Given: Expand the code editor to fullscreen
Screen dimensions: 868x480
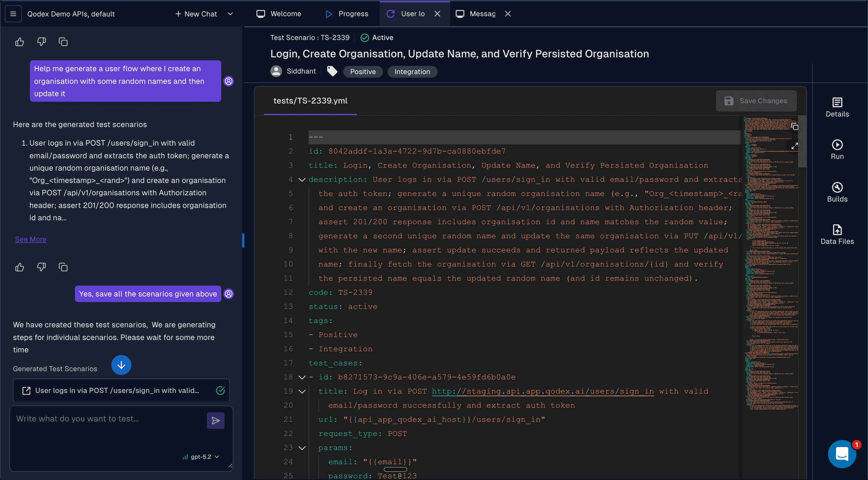Looking at the screenshot, I should 795,146.
